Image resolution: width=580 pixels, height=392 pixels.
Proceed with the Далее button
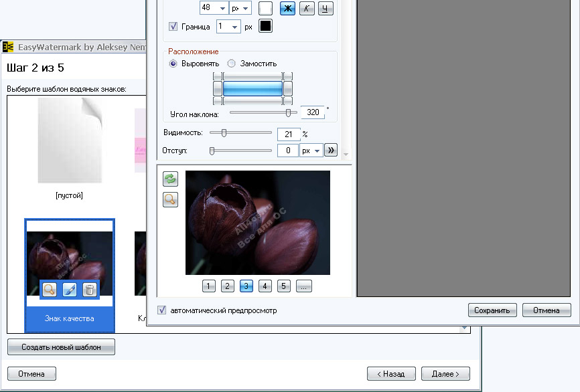point(445,373)
